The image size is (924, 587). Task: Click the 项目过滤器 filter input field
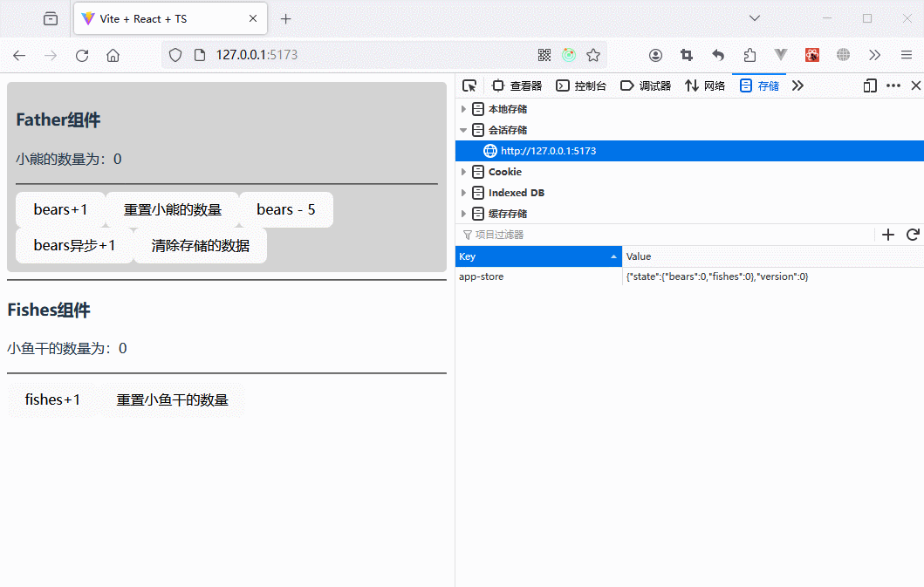pos(663,235)
